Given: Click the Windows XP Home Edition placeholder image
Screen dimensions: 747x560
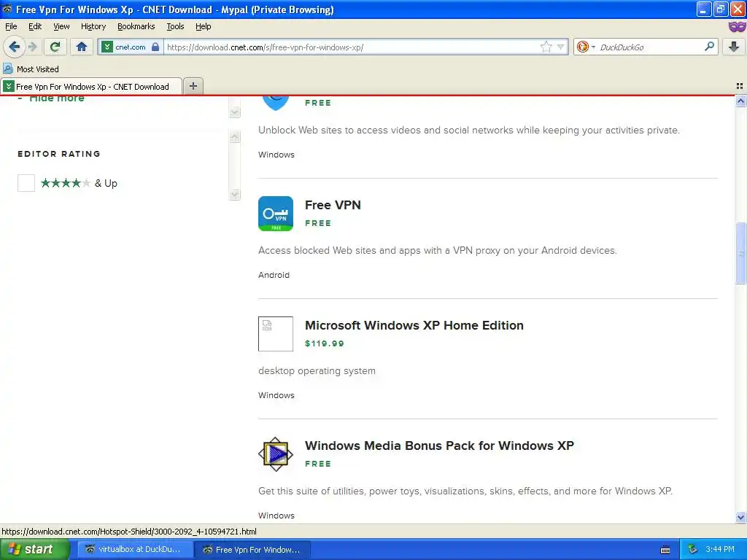Looking at the screenshot, I should pyautogui.click(x=275, y=334).
